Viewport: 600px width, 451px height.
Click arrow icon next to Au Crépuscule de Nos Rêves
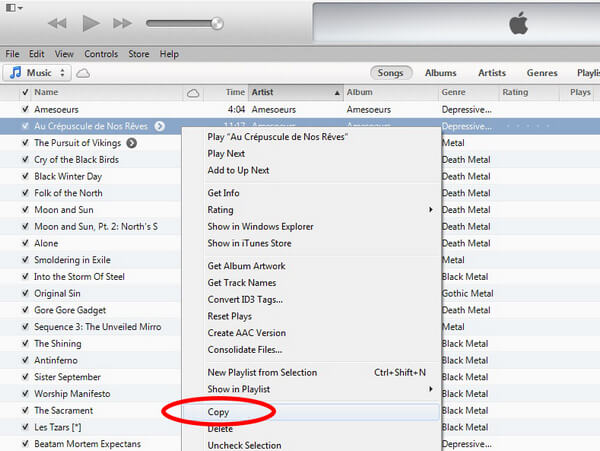(x=160, y=126)
